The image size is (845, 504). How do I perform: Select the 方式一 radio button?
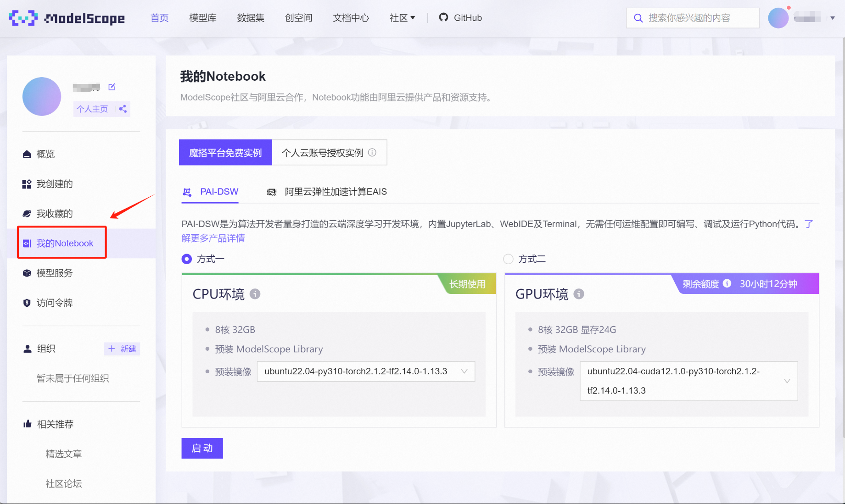187,259
